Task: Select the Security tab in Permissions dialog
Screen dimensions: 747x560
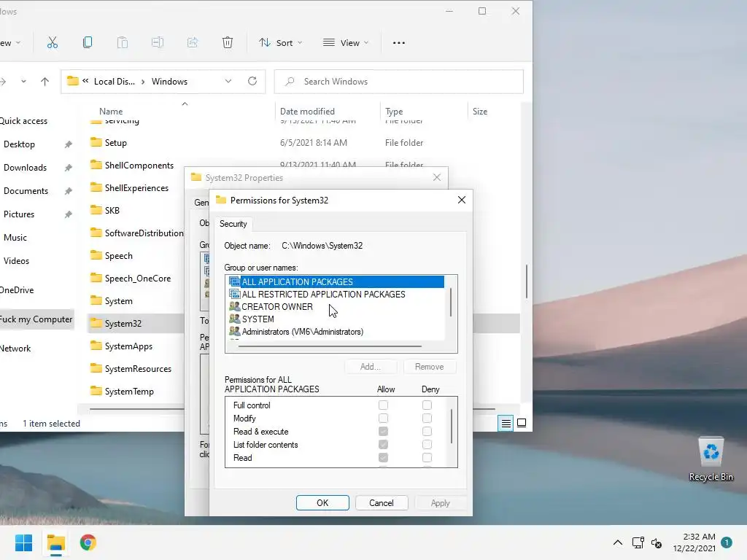Action: [x=233, y=224]
